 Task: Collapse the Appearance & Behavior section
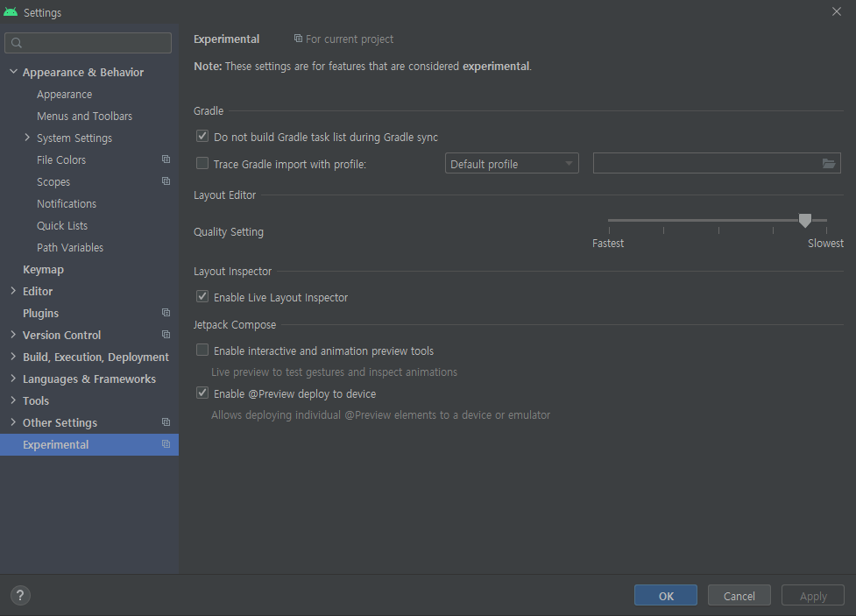coord(14,72)
